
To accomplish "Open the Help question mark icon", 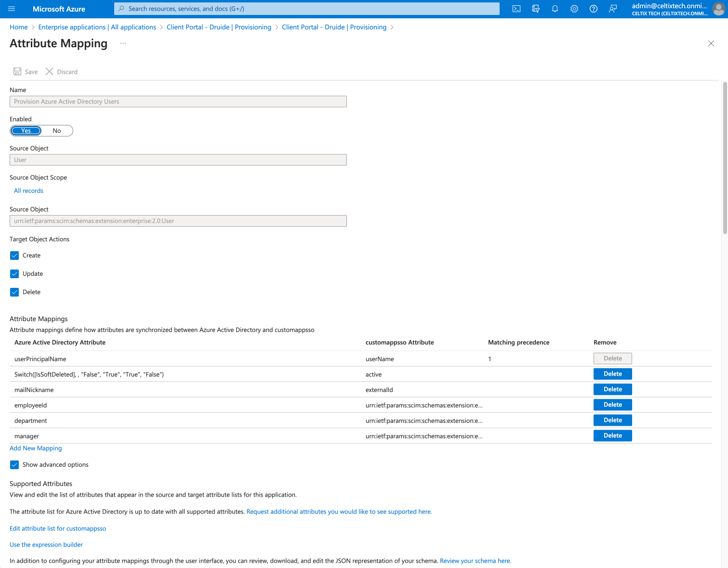I will point(594,9).
